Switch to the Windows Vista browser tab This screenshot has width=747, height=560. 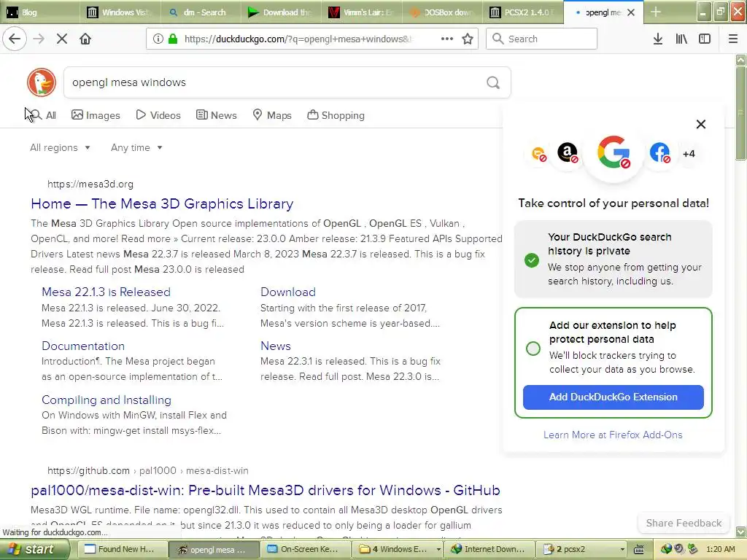(120, 12)
